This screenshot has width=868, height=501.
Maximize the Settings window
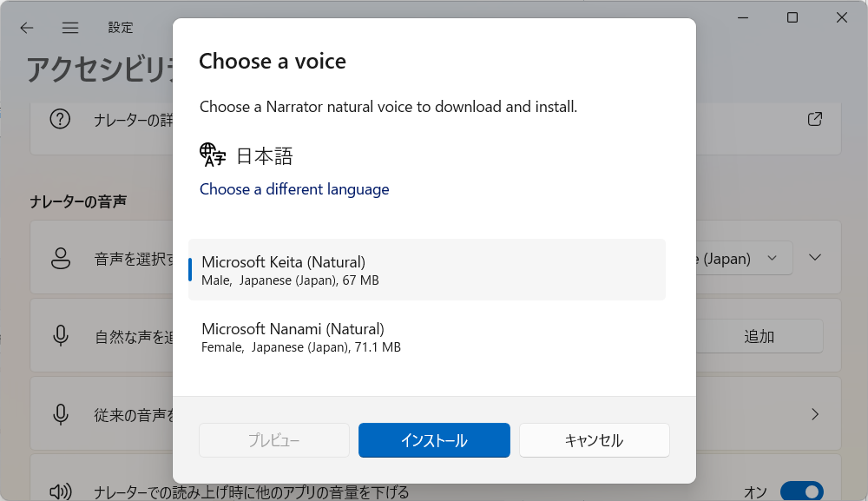coord(792,17)
